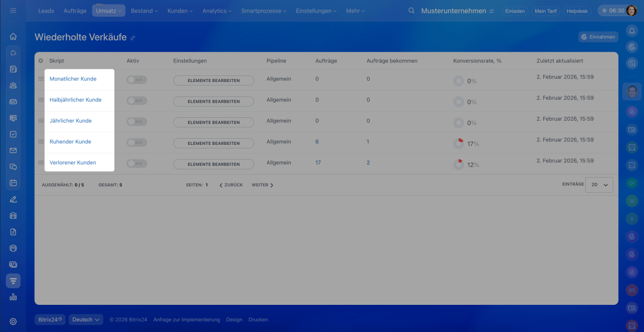The image size is (644, 332).
Task: Open the Einträge 20 page-size dropdown
Action: tap(599, 185)
